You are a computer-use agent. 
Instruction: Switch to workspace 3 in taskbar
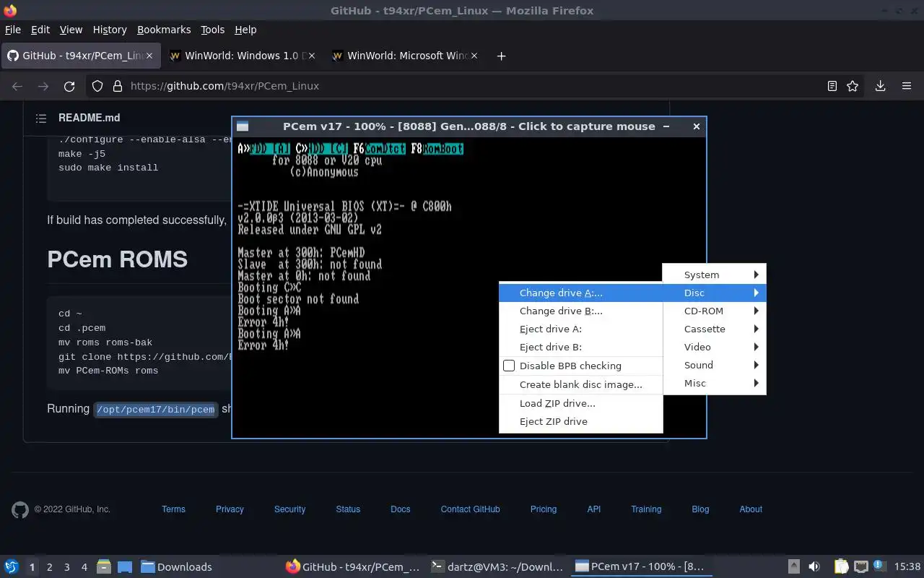[x=66, y=567]
